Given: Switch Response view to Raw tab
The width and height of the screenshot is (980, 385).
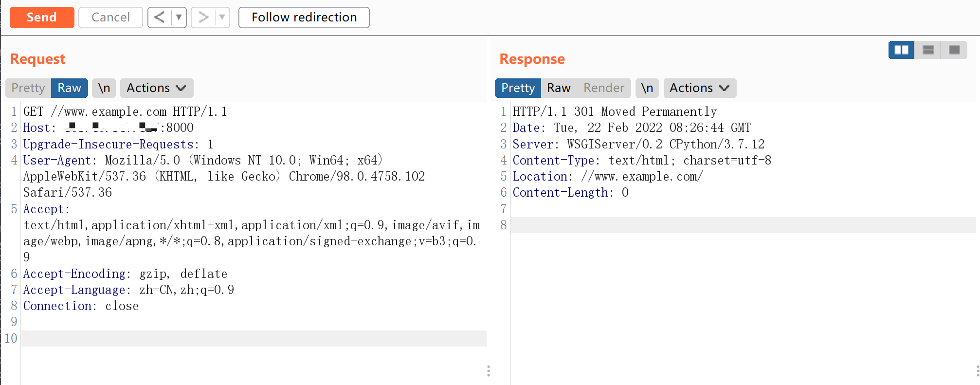Looking at the screenshot, I should 559,88.
